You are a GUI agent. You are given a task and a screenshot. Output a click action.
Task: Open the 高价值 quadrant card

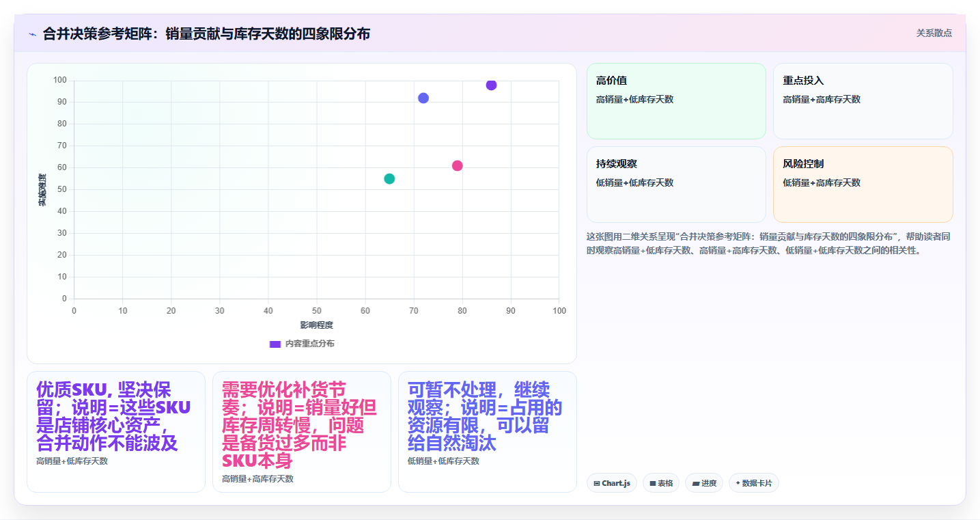(x=676, y=101)
